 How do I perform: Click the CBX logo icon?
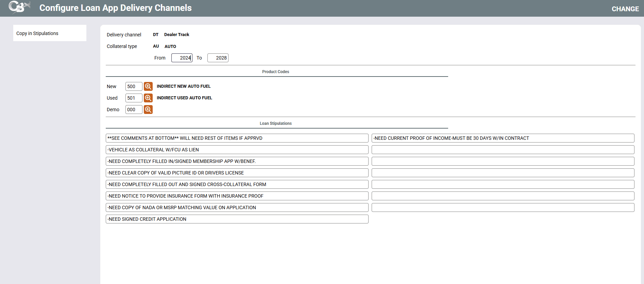[x=19, y=7]
